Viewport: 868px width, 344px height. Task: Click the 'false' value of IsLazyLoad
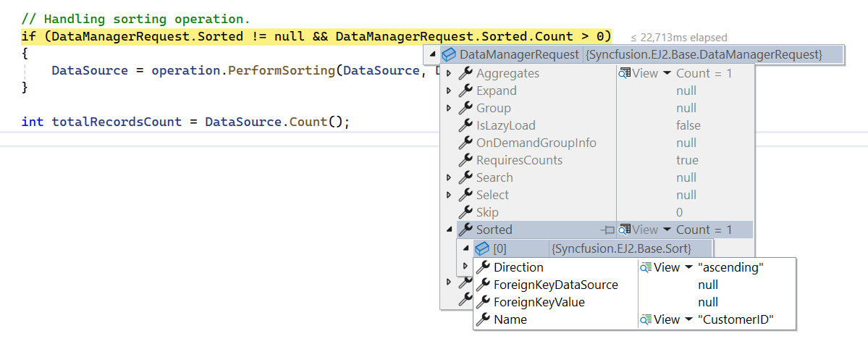coord(688,126)
